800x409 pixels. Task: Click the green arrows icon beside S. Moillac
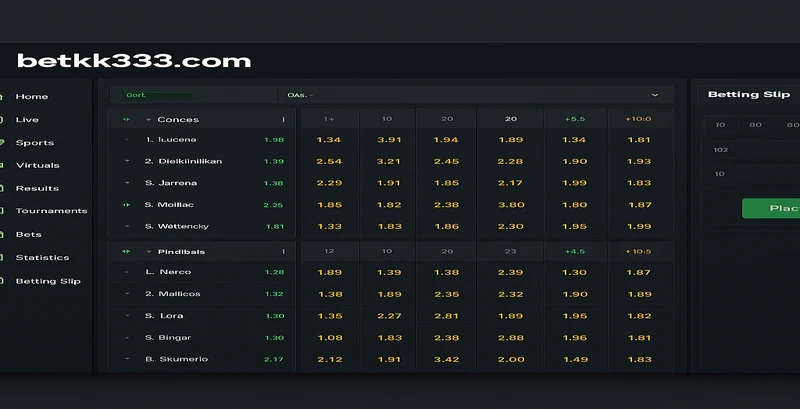[126, 205]
